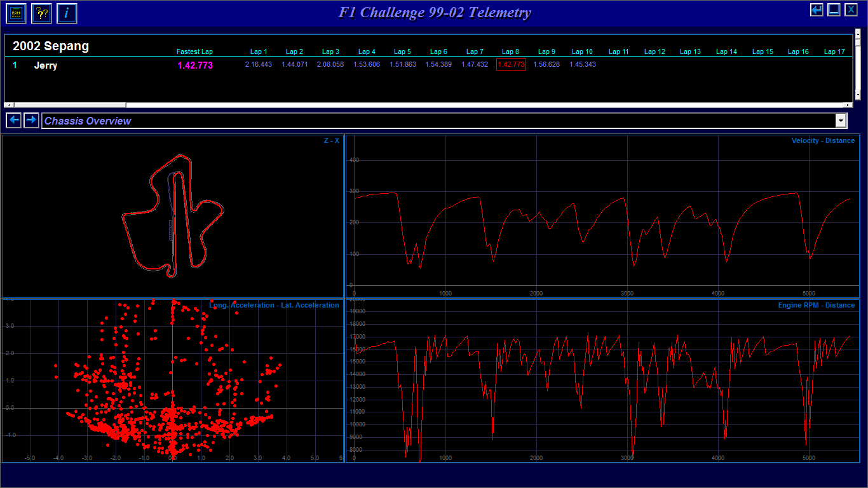Click the return arrow icon at top right
The height and width of the screenshot is (488, 868).
tap(817, 10)
